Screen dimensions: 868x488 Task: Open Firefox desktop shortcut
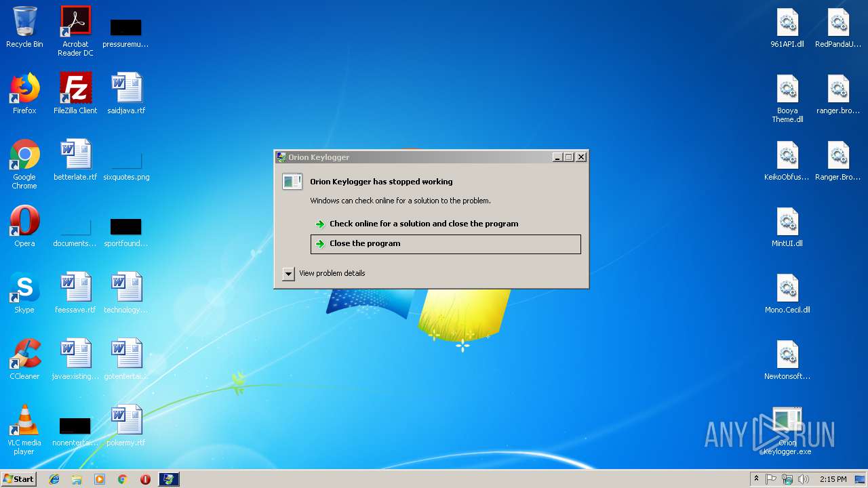24,94
